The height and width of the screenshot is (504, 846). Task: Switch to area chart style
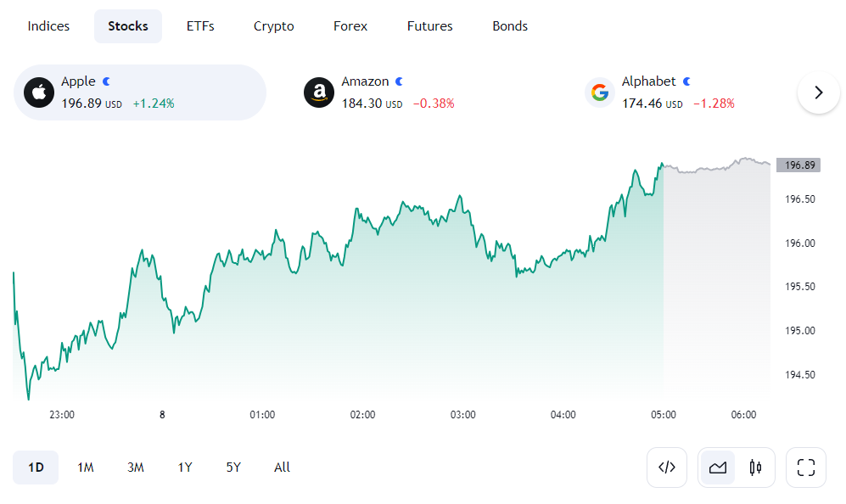[718, 468]
